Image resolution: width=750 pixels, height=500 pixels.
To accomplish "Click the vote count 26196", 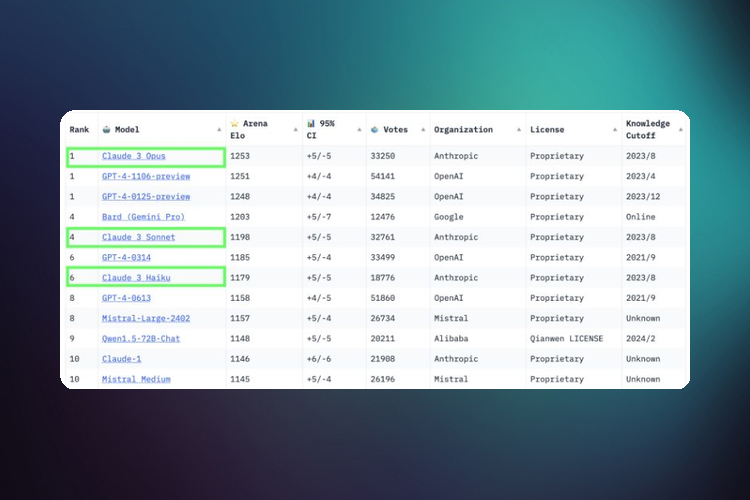I will click(x=383, y=379).
